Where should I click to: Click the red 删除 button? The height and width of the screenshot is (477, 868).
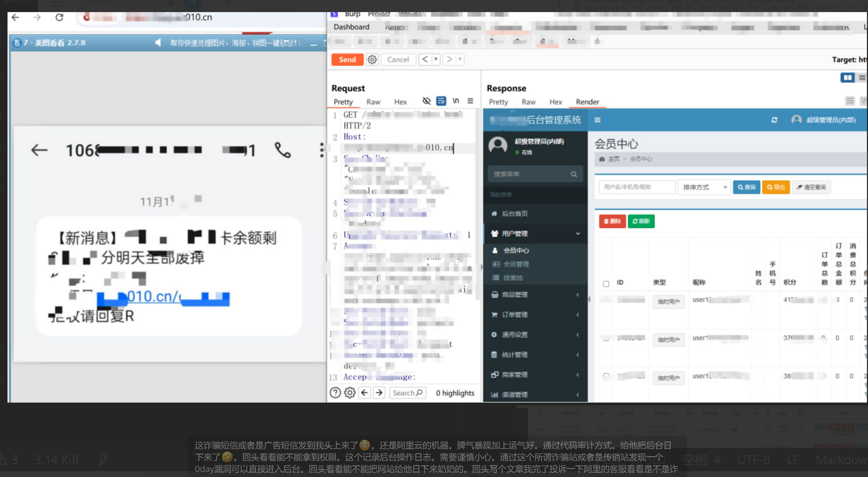click(x=612, y=221)
